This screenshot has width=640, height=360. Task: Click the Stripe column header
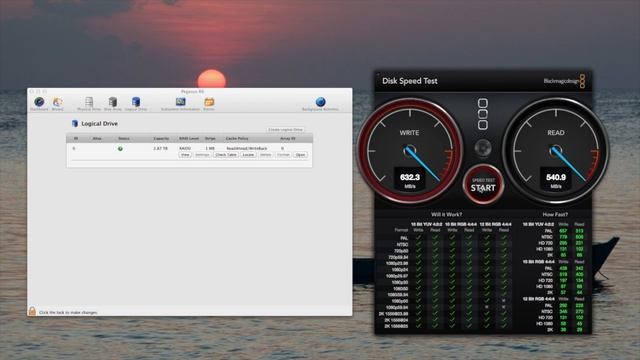(210, 139)
